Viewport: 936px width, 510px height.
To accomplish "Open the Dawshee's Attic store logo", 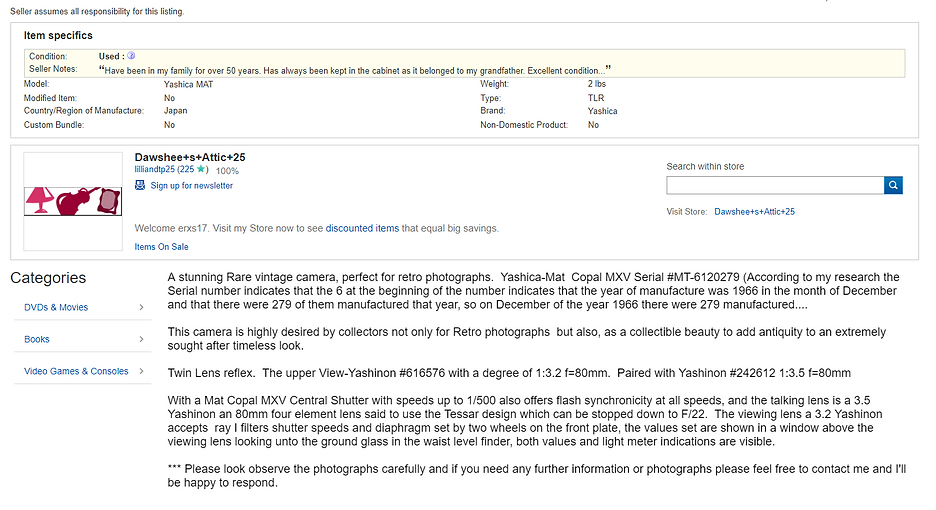I will (x=73, y=201).
